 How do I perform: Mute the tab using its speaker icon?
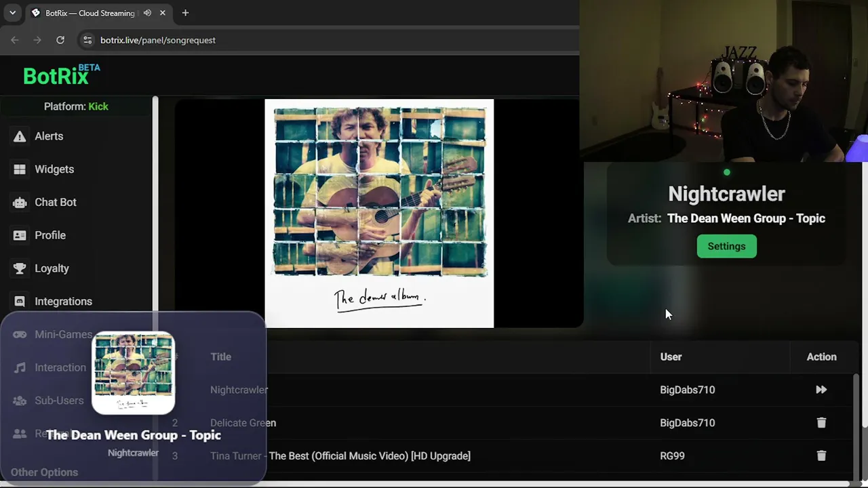coord(147,13)
